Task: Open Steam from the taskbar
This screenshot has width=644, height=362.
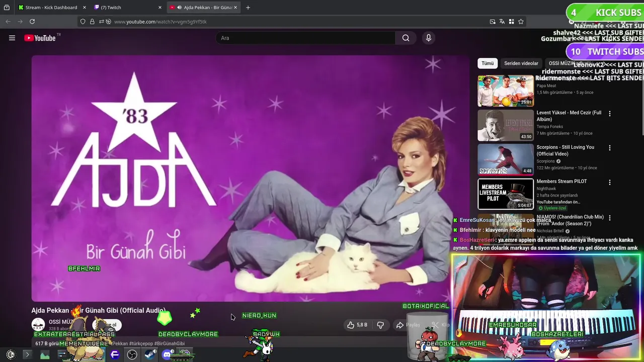Action: point(150,355)
